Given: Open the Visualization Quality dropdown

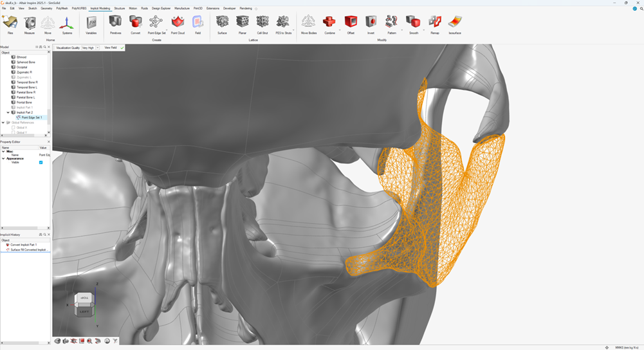Looking at the screenshot, I should (x=98, y=48).
